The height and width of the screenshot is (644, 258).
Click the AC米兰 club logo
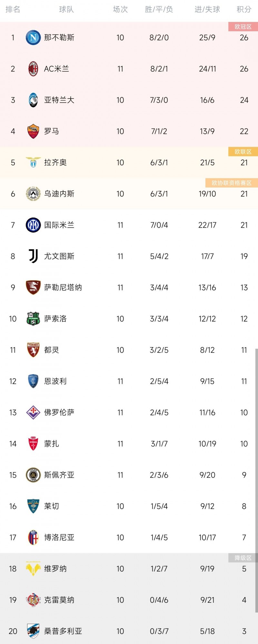tap(33, 69)
